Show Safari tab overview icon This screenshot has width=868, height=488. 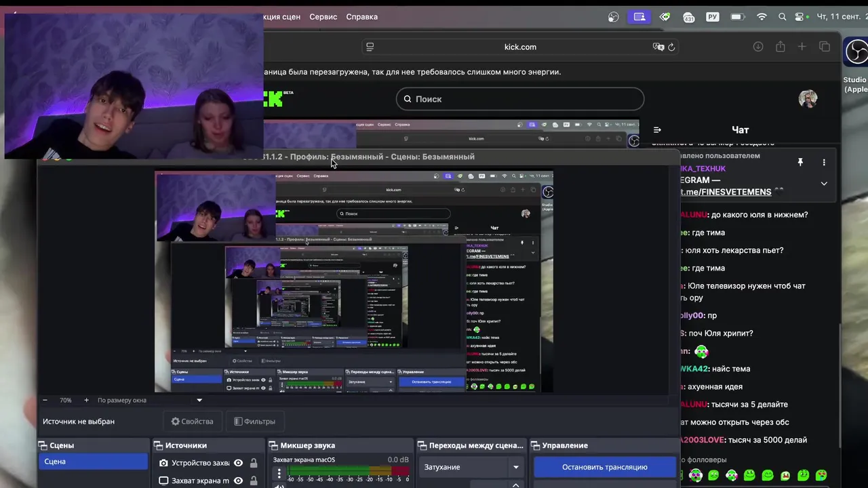click(x=825, y=47)
